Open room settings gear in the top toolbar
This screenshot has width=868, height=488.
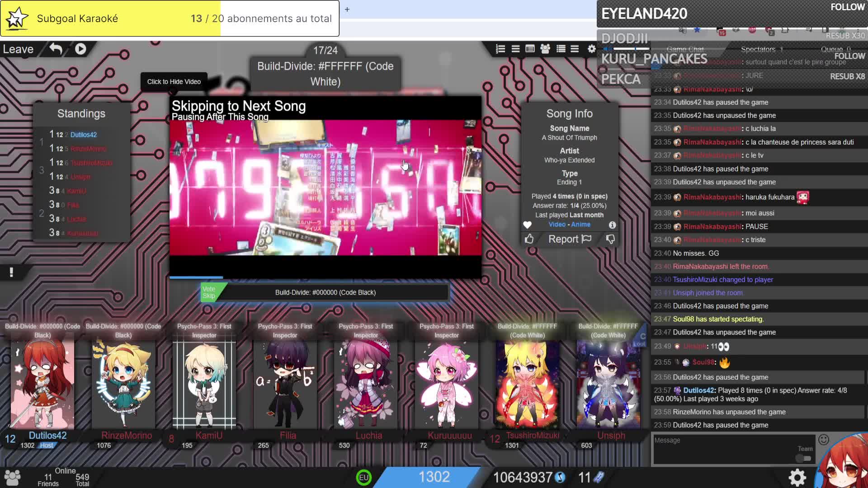point(591,49)
